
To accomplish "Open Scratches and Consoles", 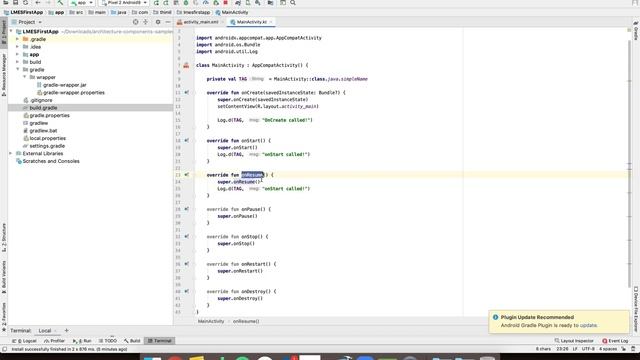I will 48,161.
